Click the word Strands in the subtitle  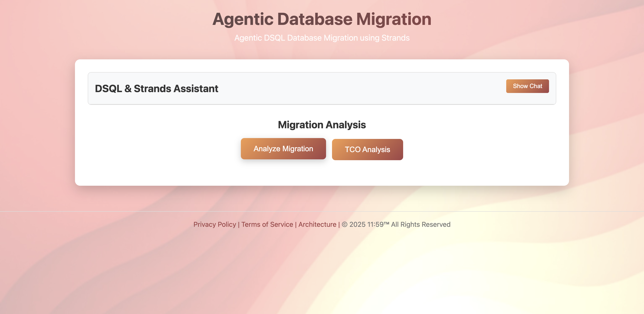(395, 38)
